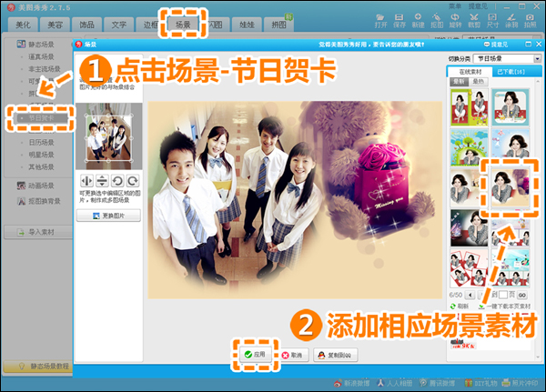This screenshot has width=546, height=392.
Task: Open DIY礼物 in status bar
Action: coord(480,383)
